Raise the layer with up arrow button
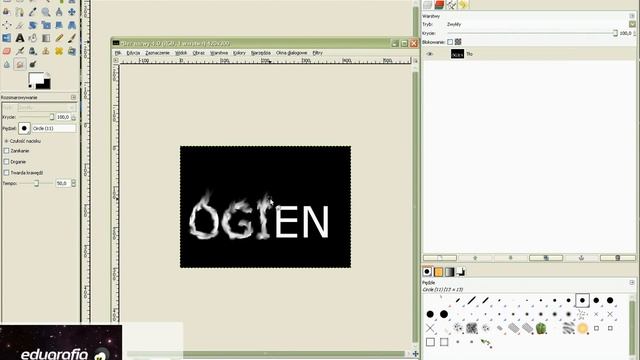The height and width of the screenshot is (360, 640). click(475, 258)
